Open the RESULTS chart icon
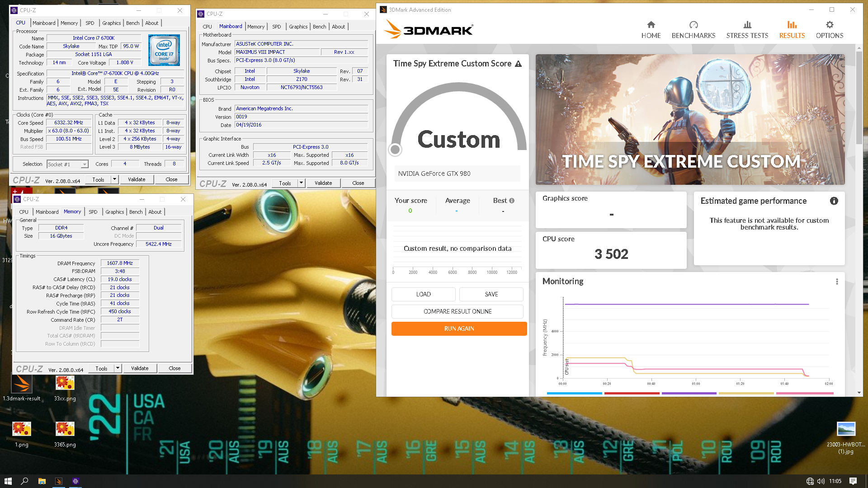This screenshot has height=488, width=868. click(792, 25)
